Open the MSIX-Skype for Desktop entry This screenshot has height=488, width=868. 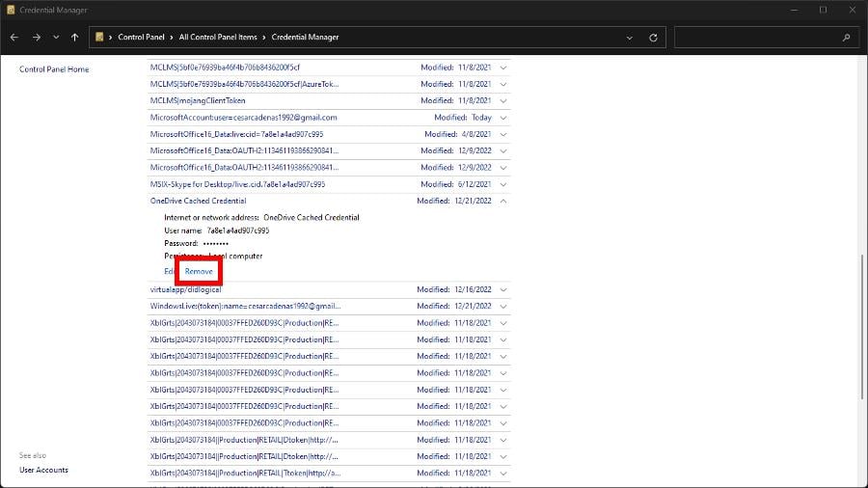coord(237,184)
